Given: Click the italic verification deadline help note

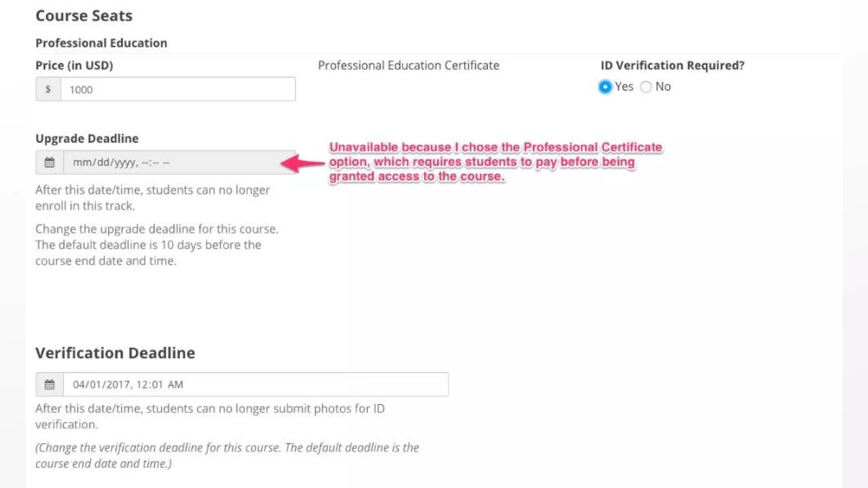Looking at the screenshot, I should click(227, 455).
